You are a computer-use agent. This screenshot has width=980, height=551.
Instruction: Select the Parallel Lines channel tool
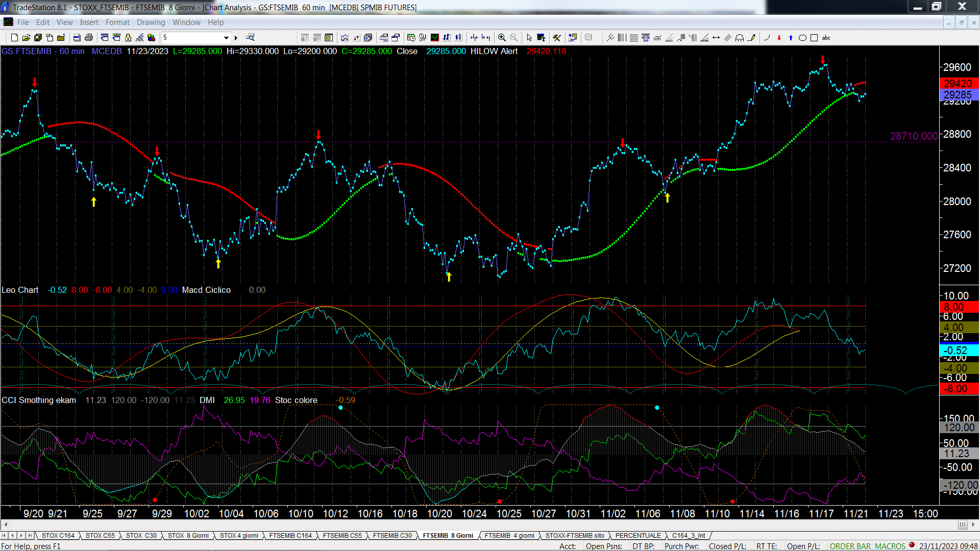point(728,38)
